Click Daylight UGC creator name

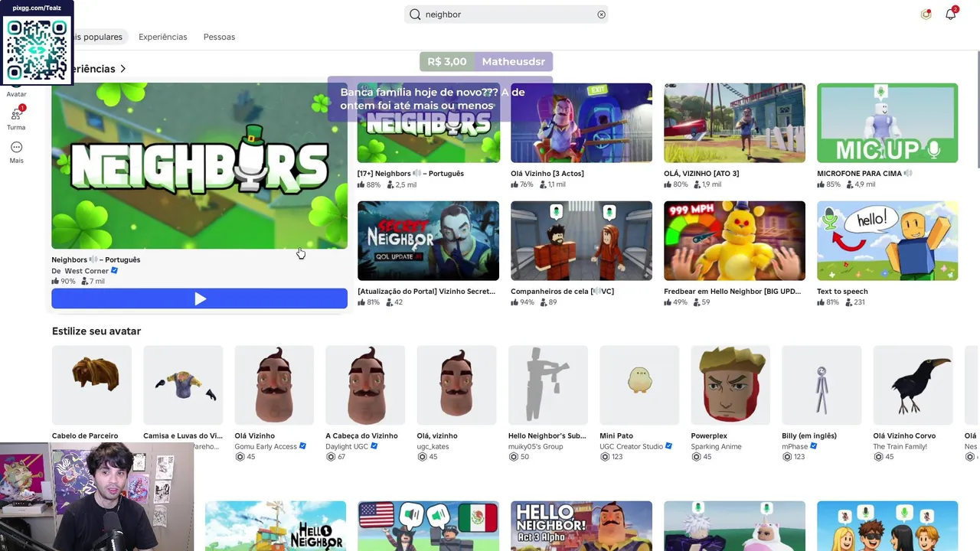click(x=347, y=446)
